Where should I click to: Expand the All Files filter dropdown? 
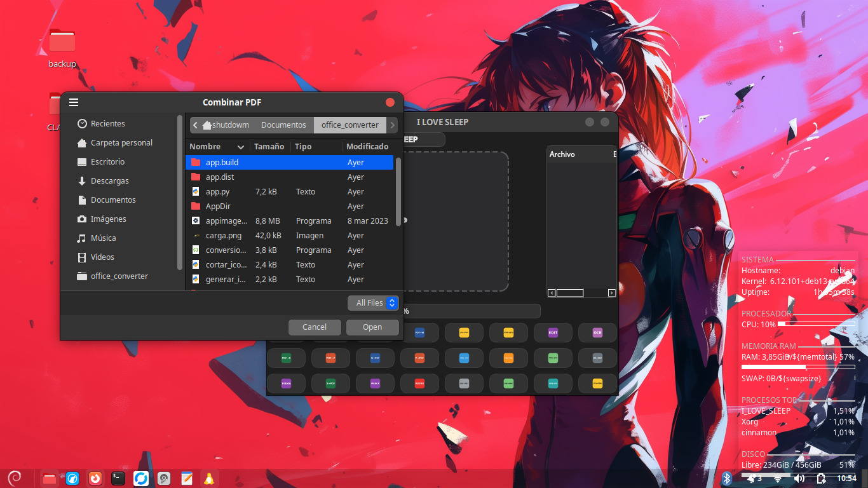click(x=374, y=303)
